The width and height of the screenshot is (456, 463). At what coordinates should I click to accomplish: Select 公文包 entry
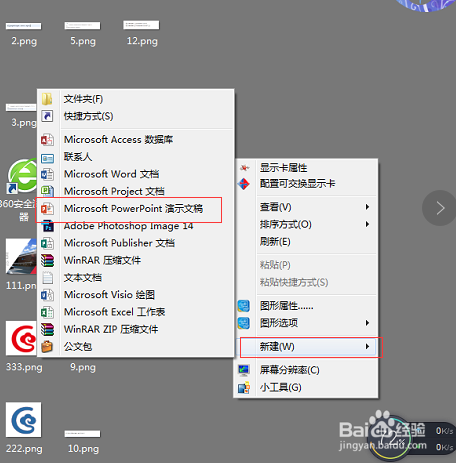tap(136, 347)
